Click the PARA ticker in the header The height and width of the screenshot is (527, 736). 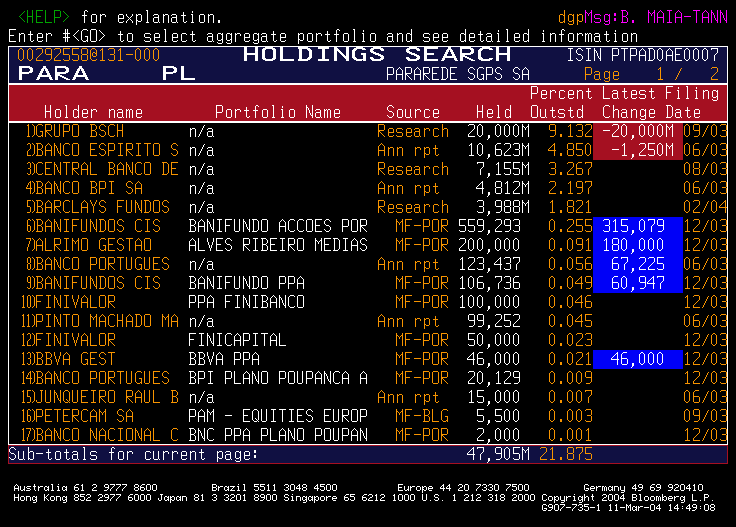point(53,74)
